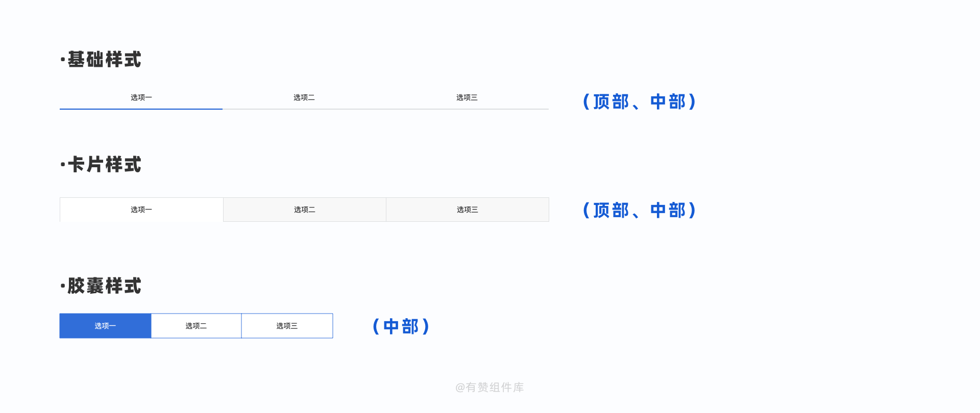Switch to 选项二 in the basic underline tabs
This screenshot has height=413, width=980.
coord(304,97)
